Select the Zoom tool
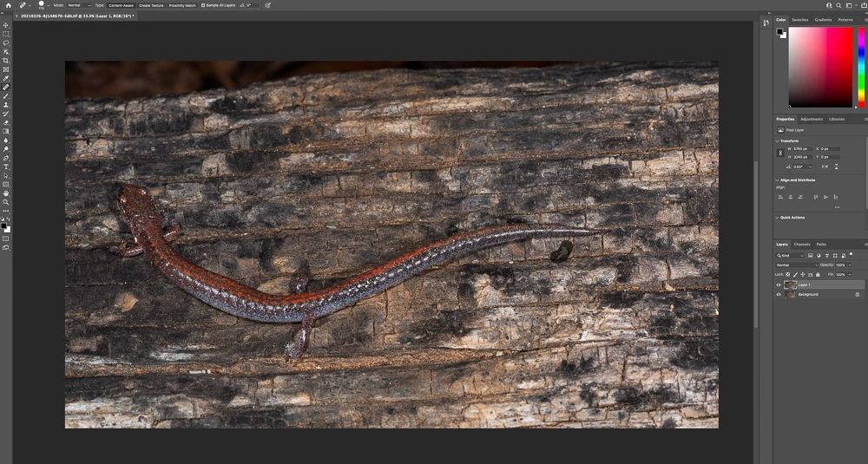 [x=6, y=202]
